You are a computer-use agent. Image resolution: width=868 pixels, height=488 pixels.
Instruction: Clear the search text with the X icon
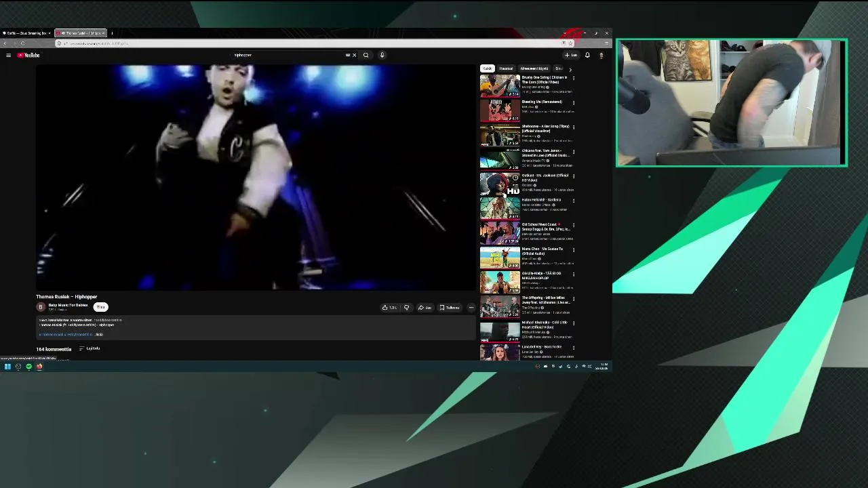click(x=354, y=55)
